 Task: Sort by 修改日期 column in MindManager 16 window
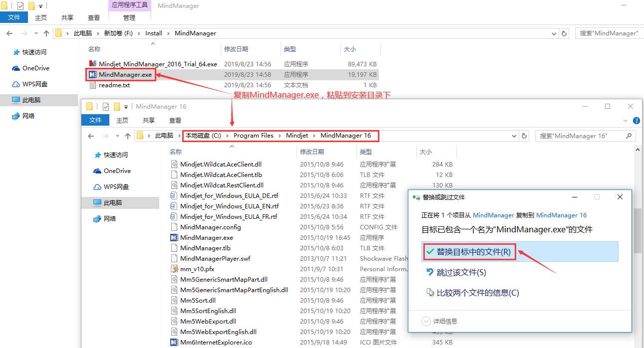[312, 152]
